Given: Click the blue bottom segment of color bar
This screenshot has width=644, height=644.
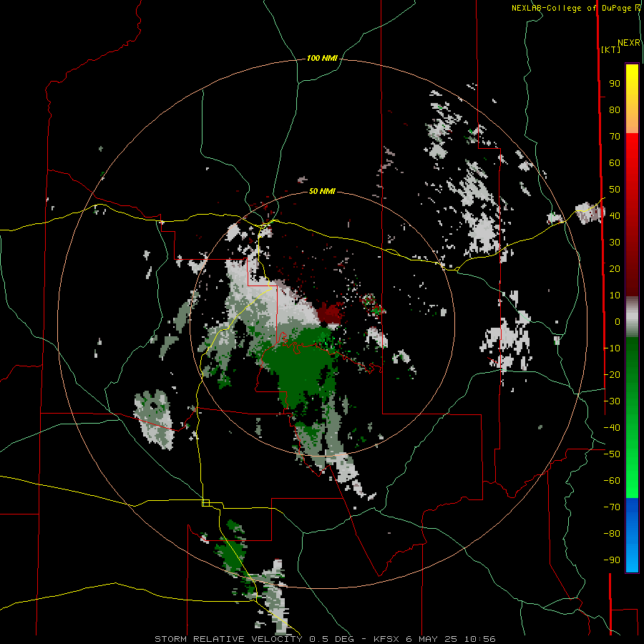Looking at the screenshot, I should click(632, 535).
